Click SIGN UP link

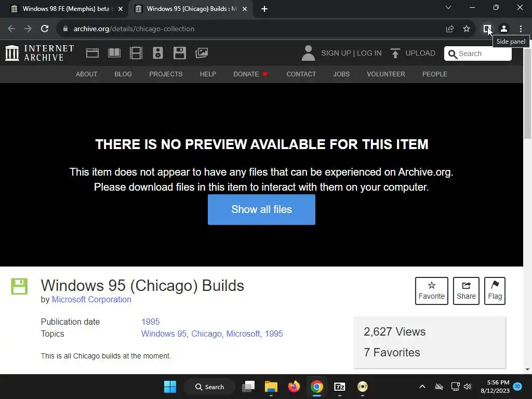pyautogui.click(x=336, y=54)
